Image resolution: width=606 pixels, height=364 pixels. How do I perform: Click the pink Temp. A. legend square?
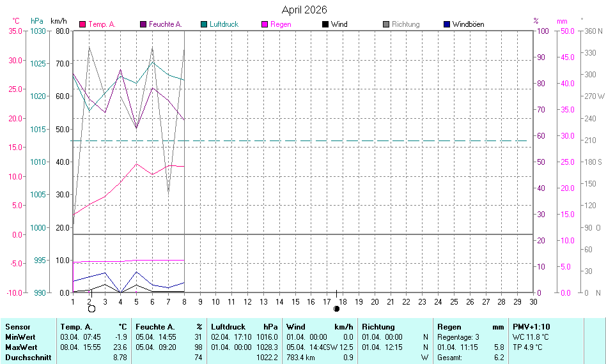tap(82, 24)
